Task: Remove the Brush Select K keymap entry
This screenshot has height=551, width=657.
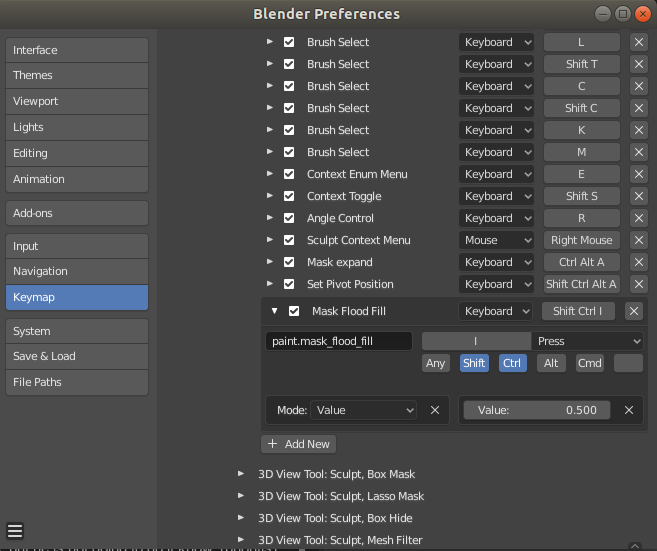Action: (639, 130)
